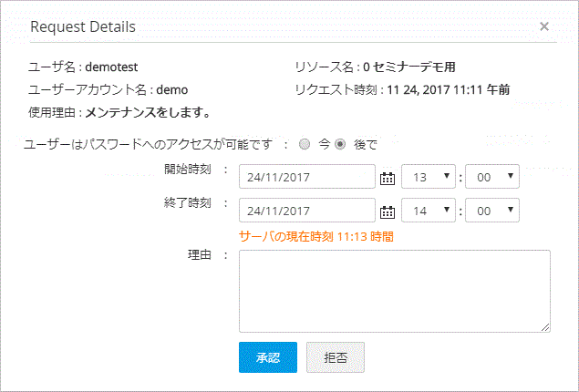Click the end date field 終了時刻
This screenshot has width=579, height=392.
[306, 211]
